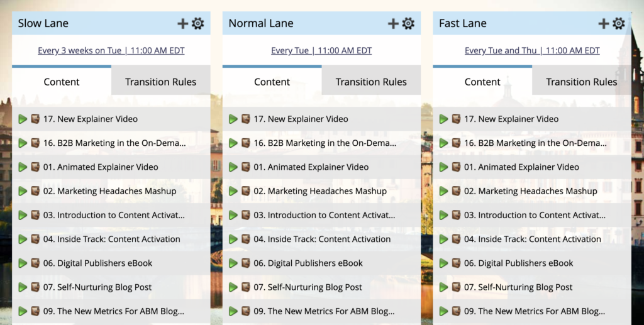Click Every Tue and Thu cadence link
Viewport: 644px width, 325px height.
[532, 51]
